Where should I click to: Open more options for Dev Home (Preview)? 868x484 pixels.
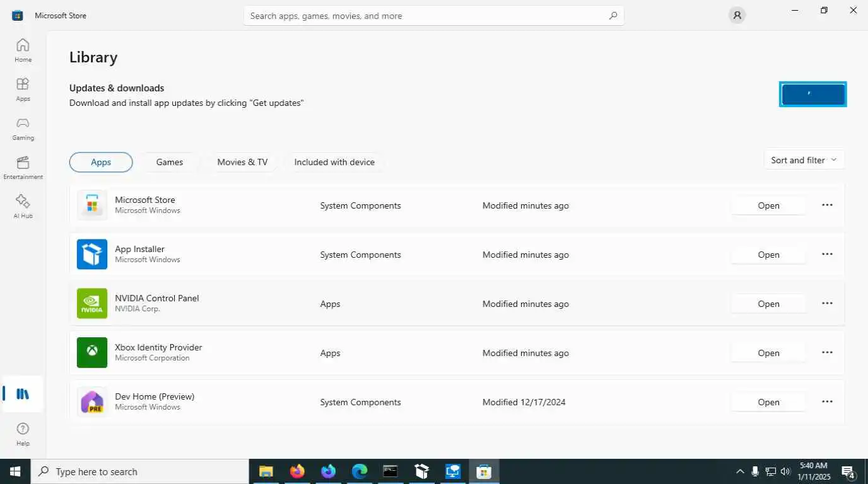[827, 401]
